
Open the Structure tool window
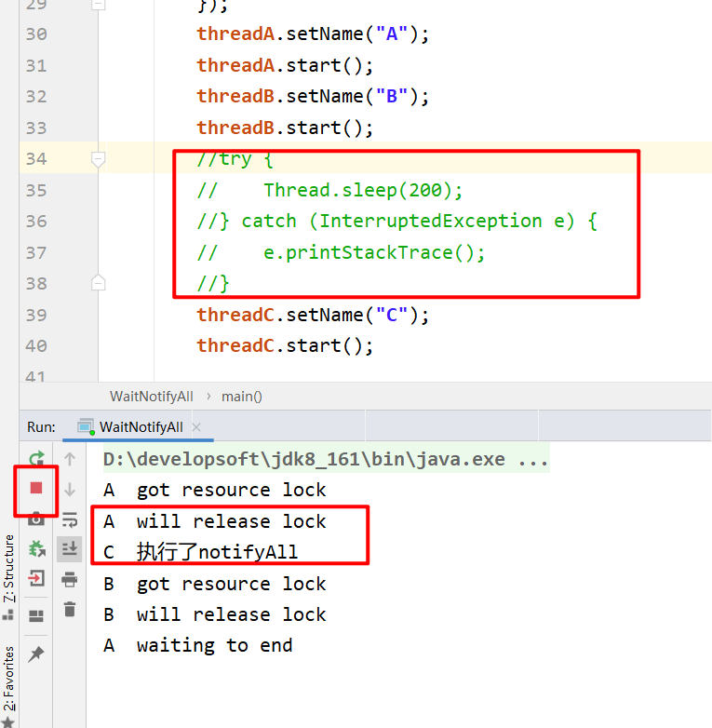click(x=8, y=576)
